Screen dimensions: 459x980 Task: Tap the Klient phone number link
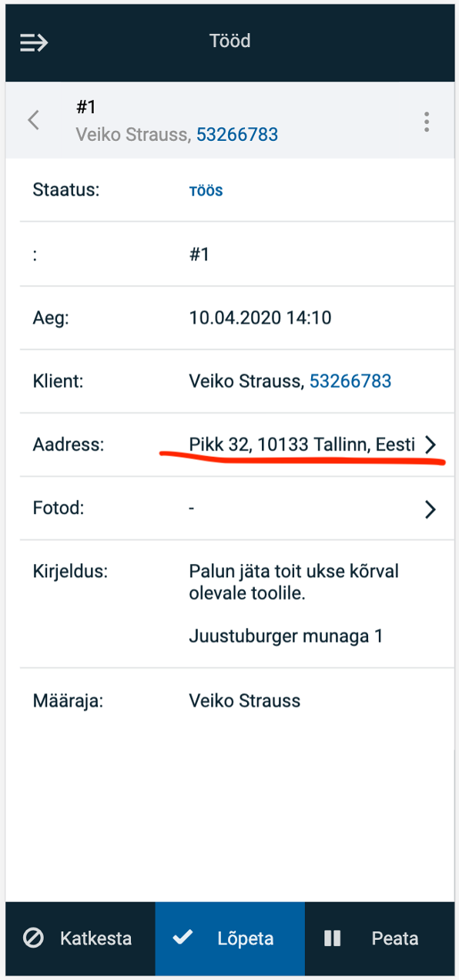(350, 381)
